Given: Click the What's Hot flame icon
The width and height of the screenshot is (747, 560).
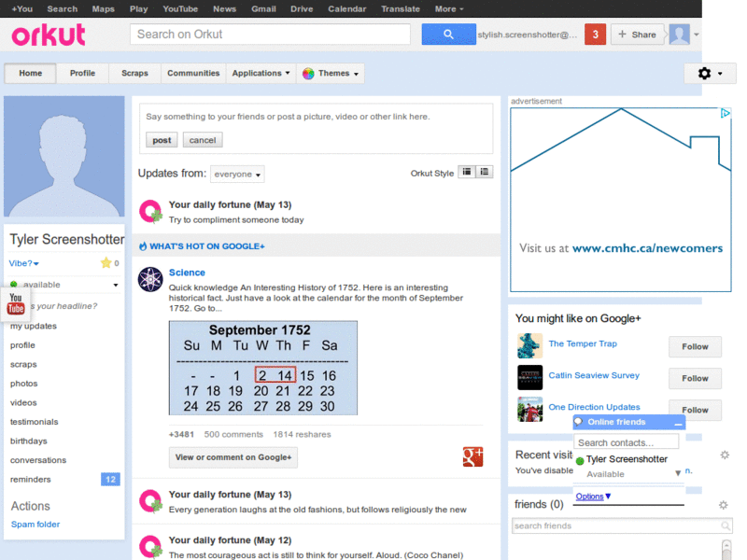Looking at the screenshot, I should click(143, 246).
